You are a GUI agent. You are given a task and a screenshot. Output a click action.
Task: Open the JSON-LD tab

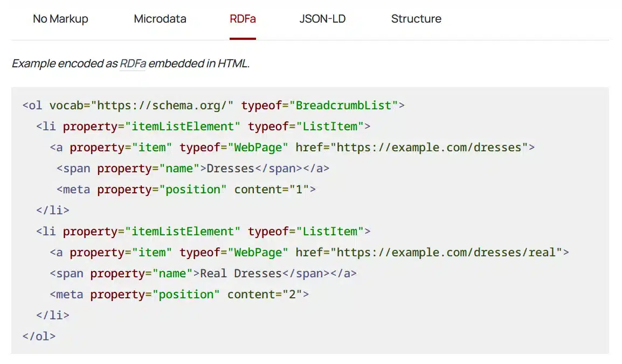322,19
